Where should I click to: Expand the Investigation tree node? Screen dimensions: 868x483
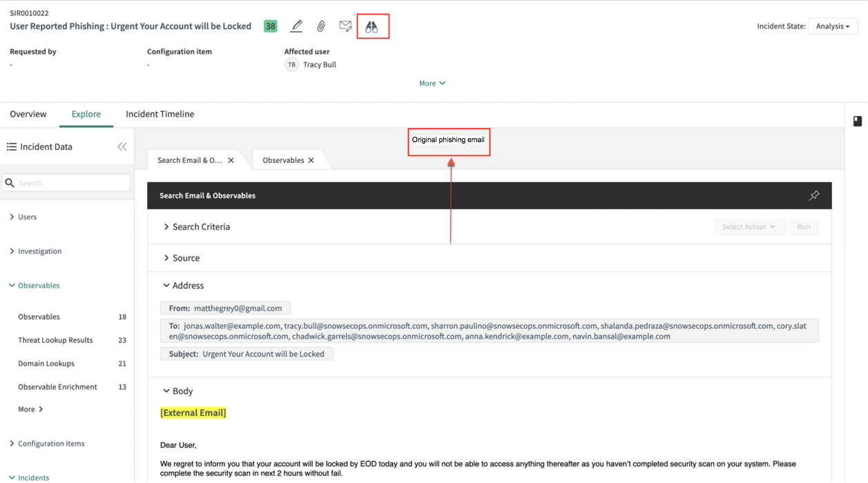pos(35,251)
